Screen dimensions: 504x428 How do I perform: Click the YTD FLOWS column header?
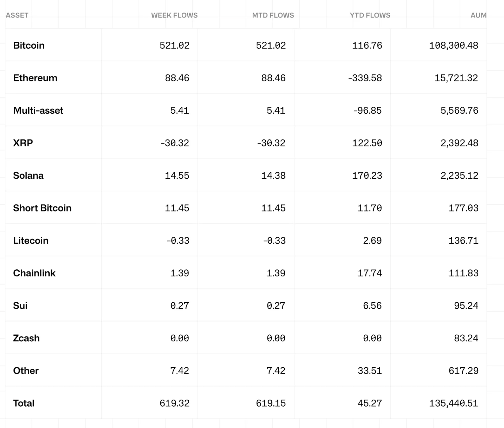pos(370,15)
